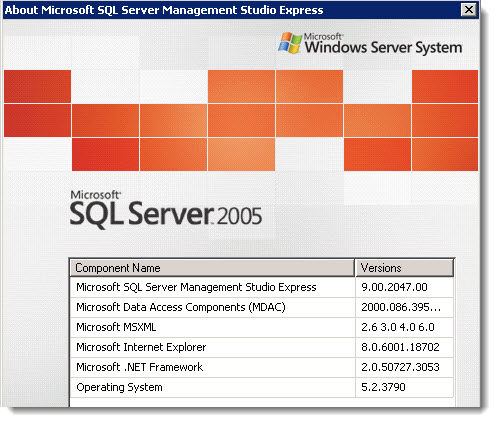Image resolution: width=496 pixels, height=422 pixels.
Task: Click the Windows Server System text
Action: (383, 47)
